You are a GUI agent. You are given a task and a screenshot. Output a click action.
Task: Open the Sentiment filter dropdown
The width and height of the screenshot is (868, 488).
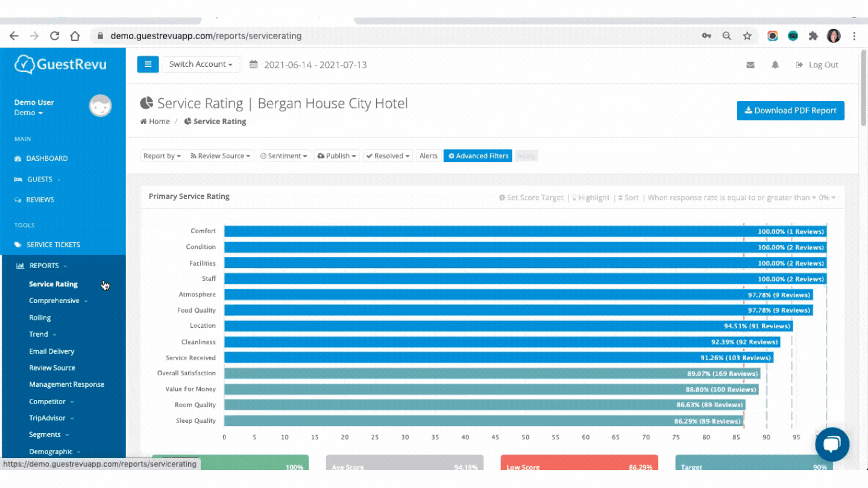coord(284,156)
